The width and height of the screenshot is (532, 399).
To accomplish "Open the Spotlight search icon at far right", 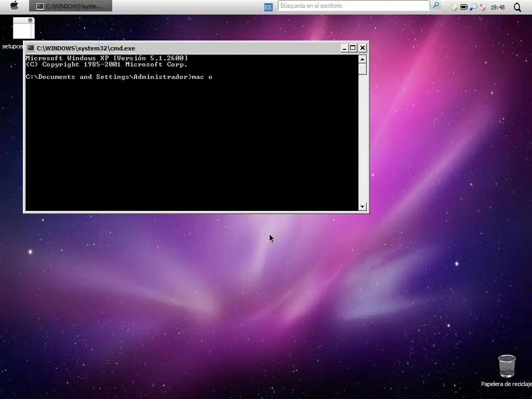I will [x=517, y=7].
